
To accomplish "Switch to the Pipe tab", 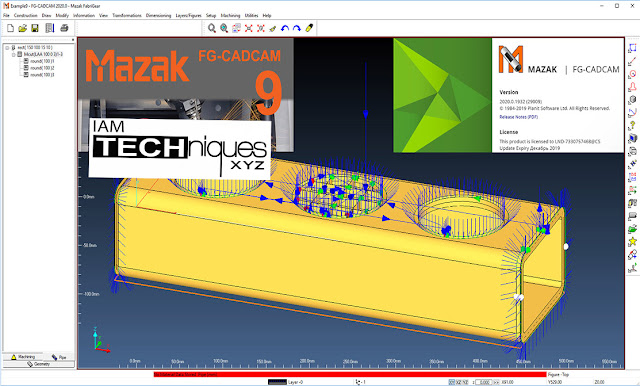I will (59, 357).
